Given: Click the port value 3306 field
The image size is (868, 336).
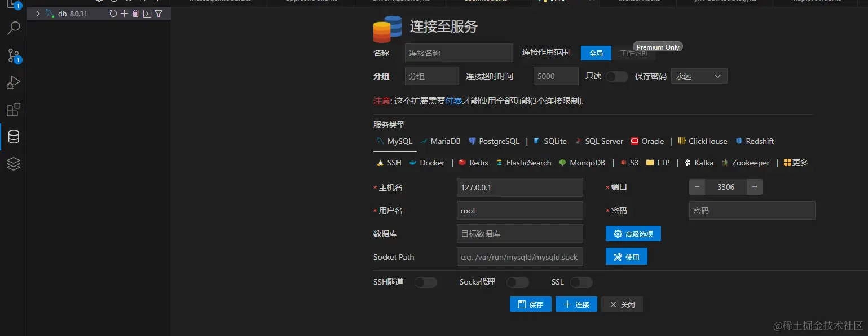Looking at the screenshot, I should (x=726, y=187).
